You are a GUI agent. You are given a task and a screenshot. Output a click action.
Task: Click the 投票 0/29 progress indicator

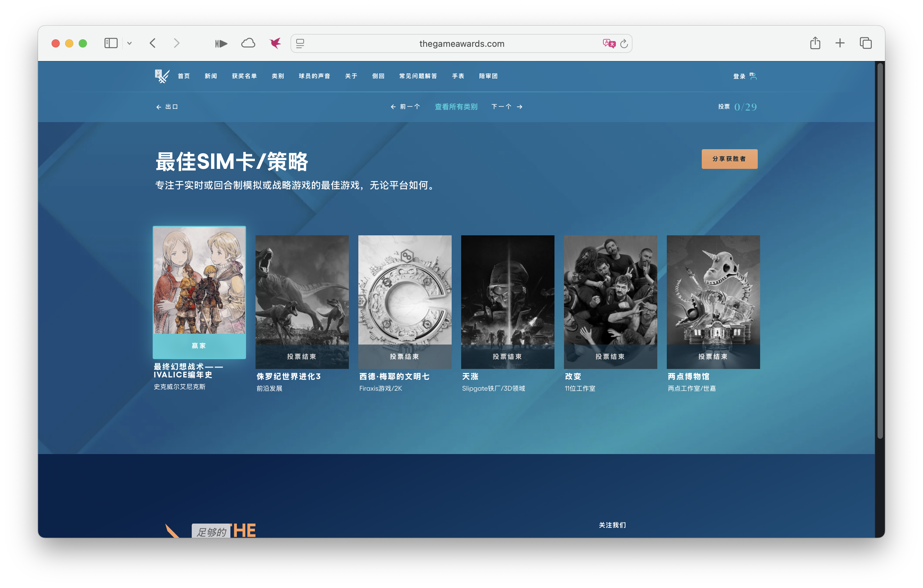pos(737,106)
